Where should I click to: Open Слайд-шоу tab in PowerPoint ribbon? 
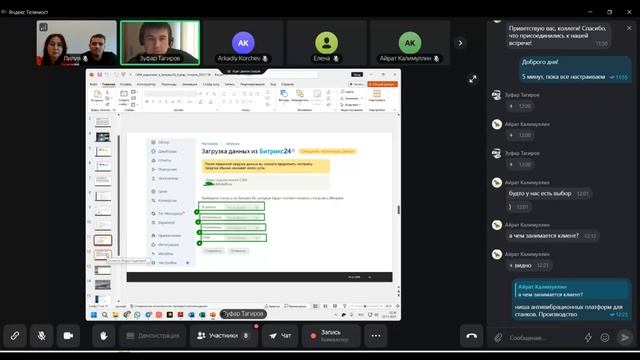(x=211, y=84)
